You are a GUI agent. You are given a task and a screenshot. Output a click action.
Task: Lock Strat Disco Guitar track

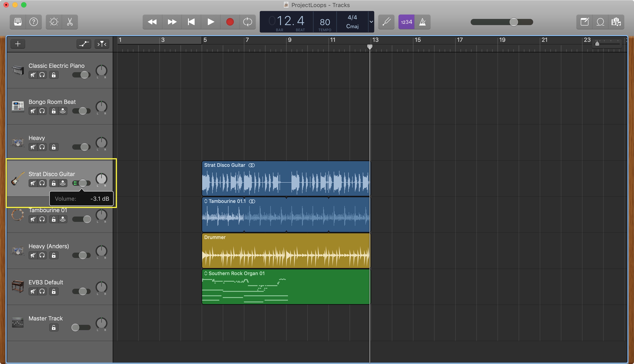(x=53, y=183)
